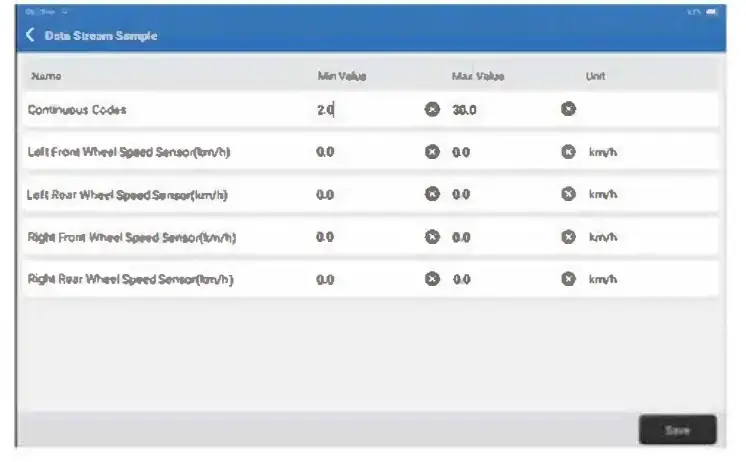Viewport: 746px width, 462px height.
Task: Click the Unit column header
Action: point(595,76)
